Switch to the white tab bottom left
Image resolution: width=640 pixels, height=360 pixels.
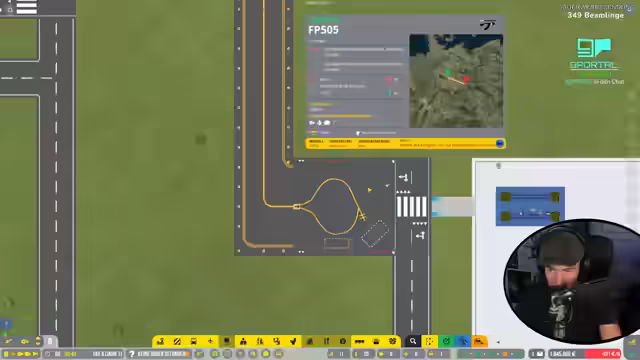click(50, 341)
